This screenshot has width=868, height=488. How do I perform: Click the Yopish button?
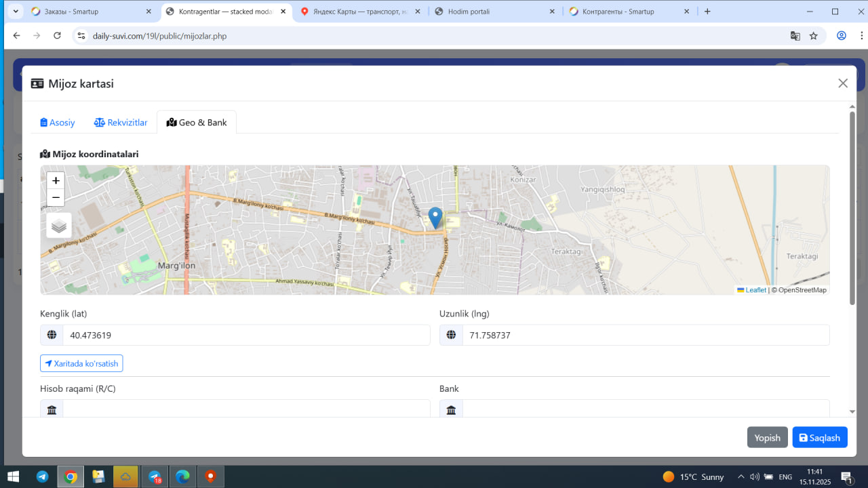[768, 438]
